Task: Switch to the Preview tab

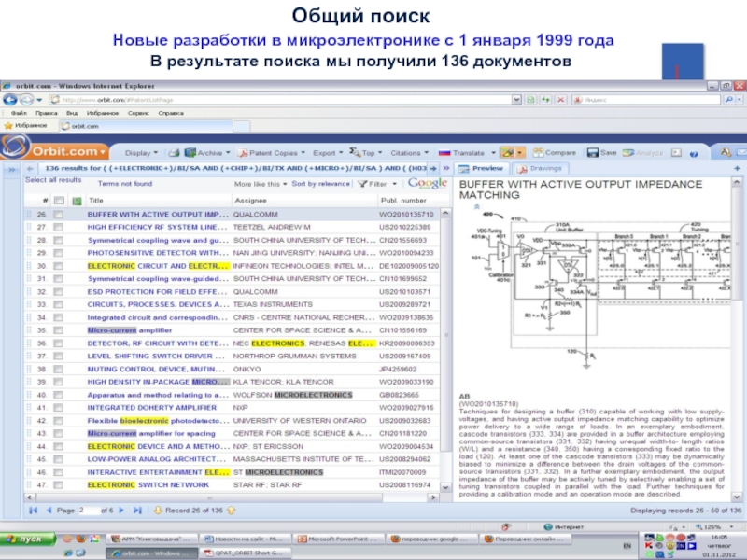Action: pos(481,168)
